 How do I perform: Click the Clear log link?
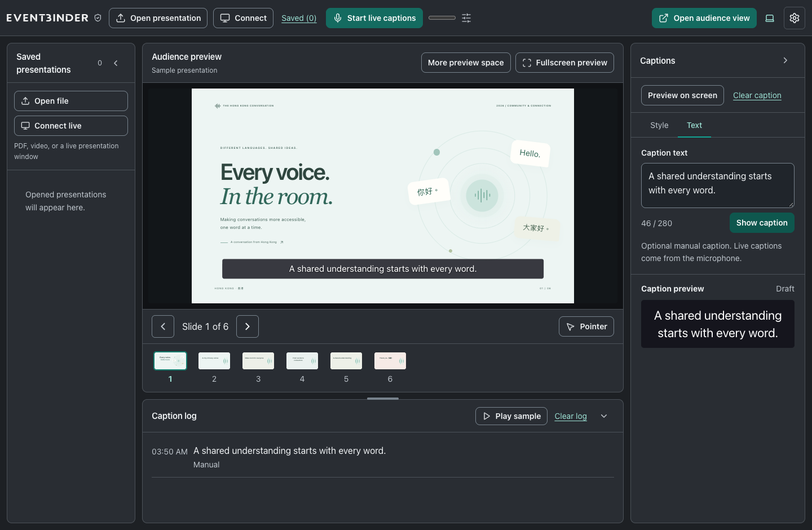pos(571,416)
